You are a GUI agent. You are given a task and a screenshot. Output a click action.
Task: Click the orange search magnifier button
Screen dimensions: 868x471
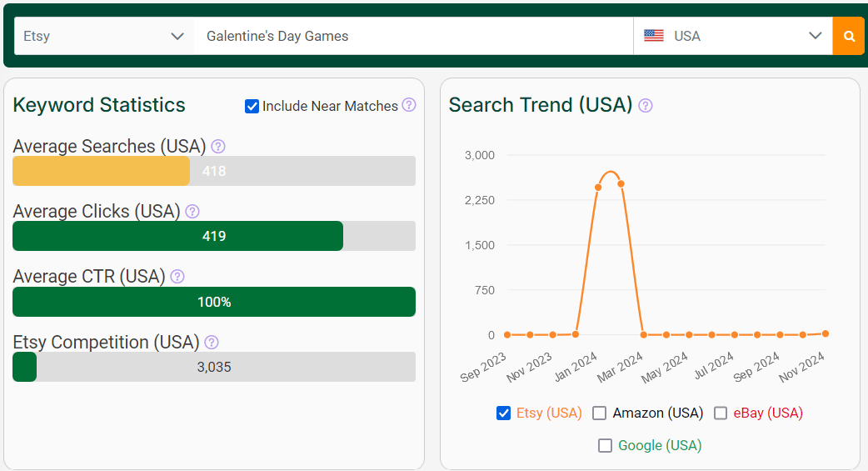tap(849, 36)
